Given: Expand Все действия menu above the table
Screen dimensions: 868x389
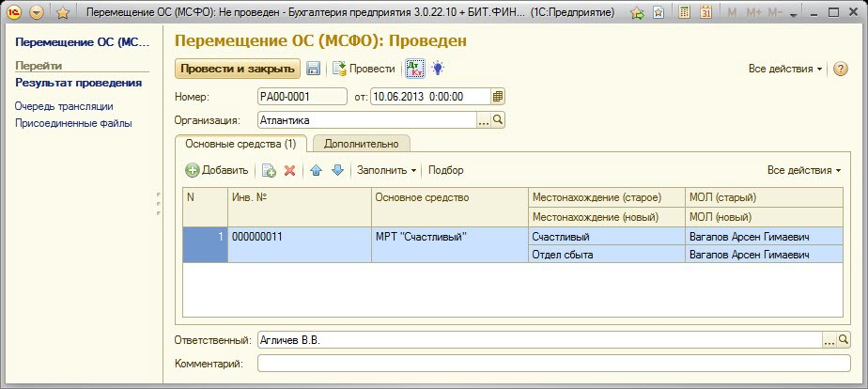Looking at the screenshot, I should click(804, 170).
